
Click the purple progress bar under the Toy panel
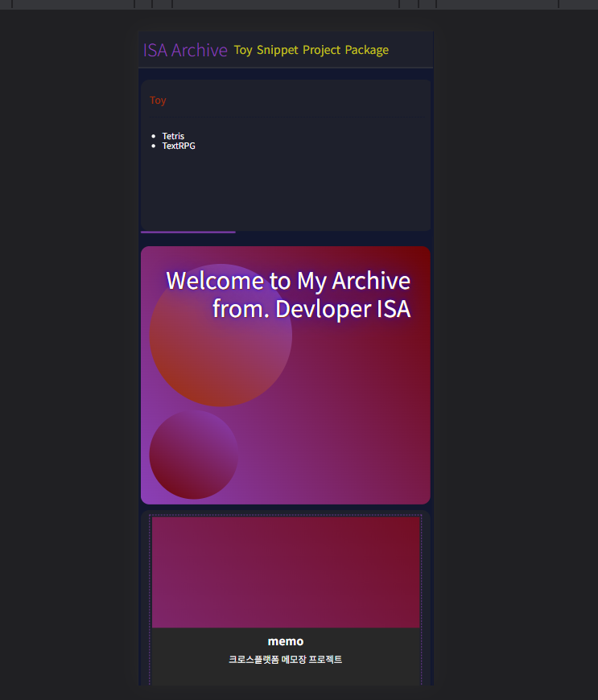coord(188,233)
